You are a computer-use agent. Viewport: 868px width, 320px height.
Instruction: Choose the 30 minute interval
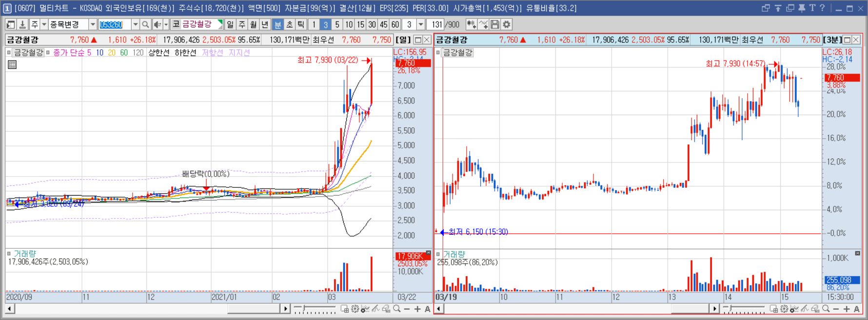pos(372,24)
